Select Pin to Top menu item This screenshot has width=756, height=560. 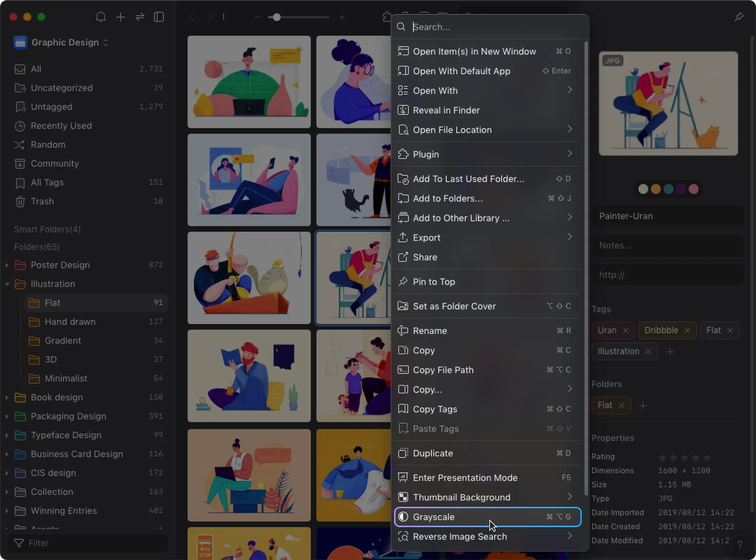coord(487,282)
